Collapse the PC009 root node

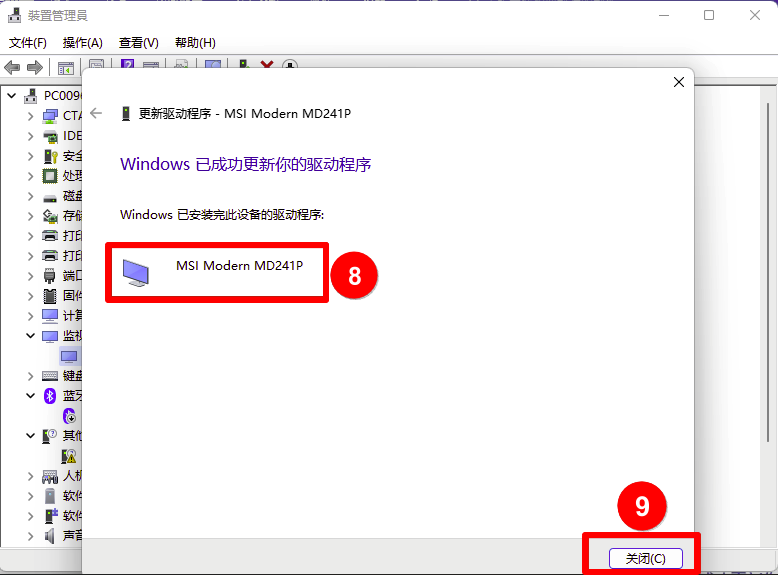(x=12, y=96)
